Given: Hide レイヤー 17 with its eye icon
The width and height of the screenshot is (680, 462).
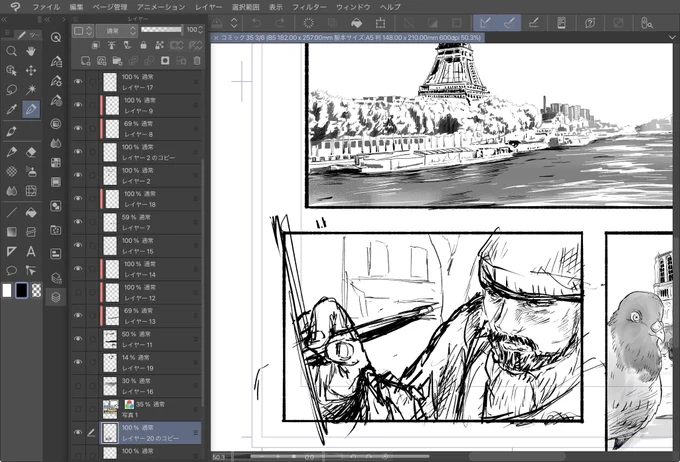Looking at the screenshot, I should (x=78, y=82).
